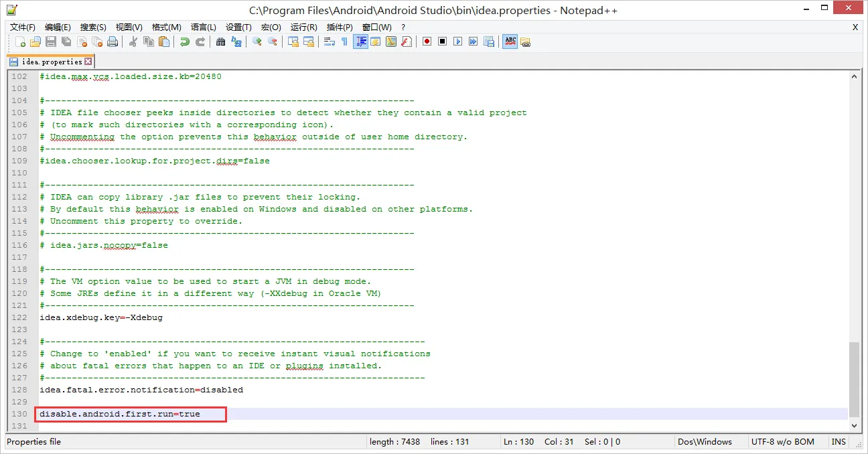Viewport: 868px width, 454px height.
Task: Click the Cut scissors icon
Action: coord(133,42)
